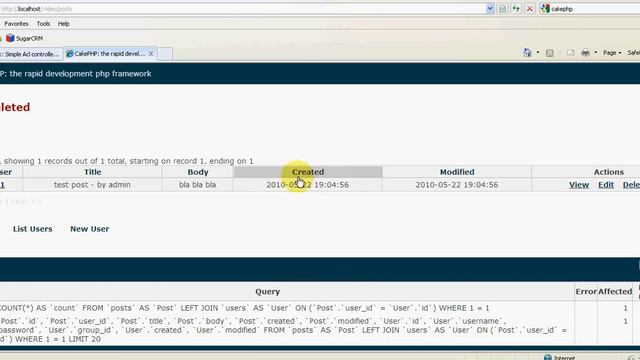Sort by Modified column header
640x360 pixels.
457,172
